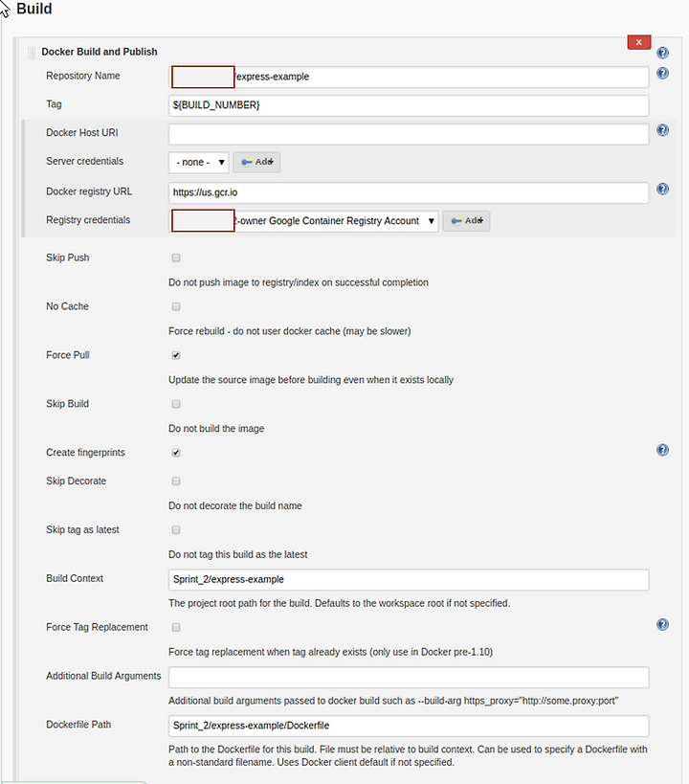Viewport: 689px width, 784px height.
Task: Click 'Do not tag this build as the latest'
Action: (x=237, y=554)
